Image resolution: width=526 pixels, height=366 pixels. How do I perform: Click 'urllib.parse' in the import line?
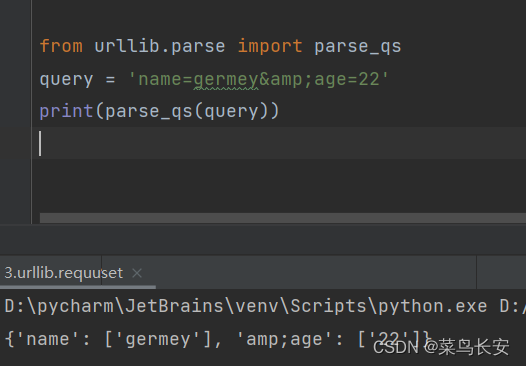point(160,46)
